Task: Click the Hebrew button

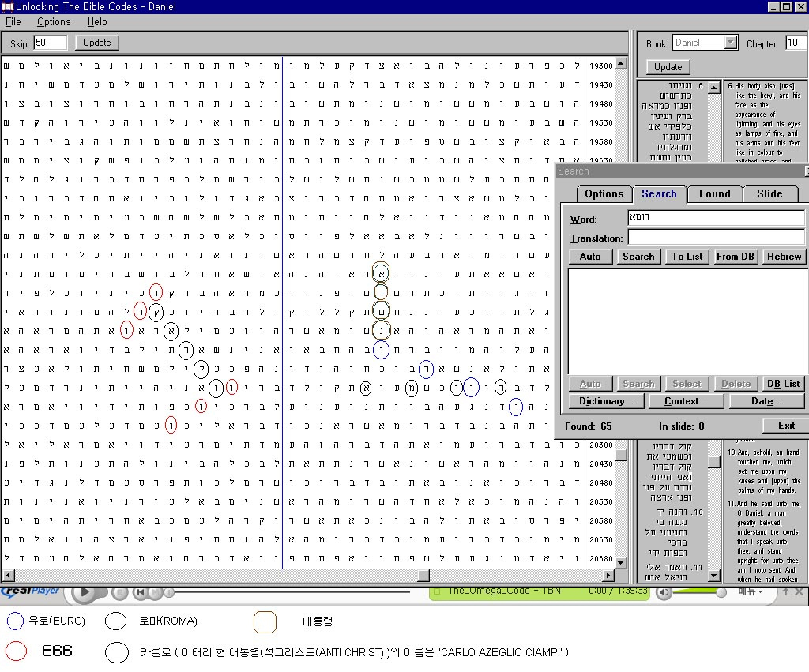Action: 784,257
